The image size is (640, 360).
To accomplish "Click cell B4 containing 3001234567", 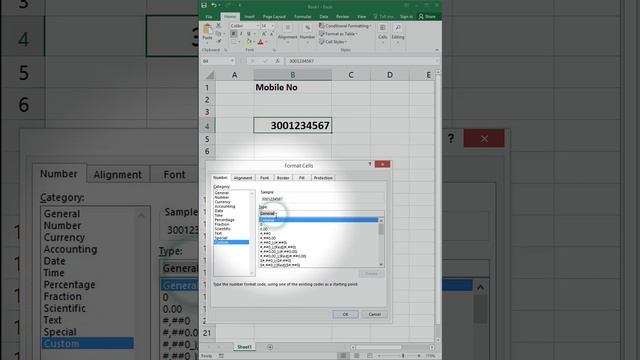I will click(x=293, y=125).
